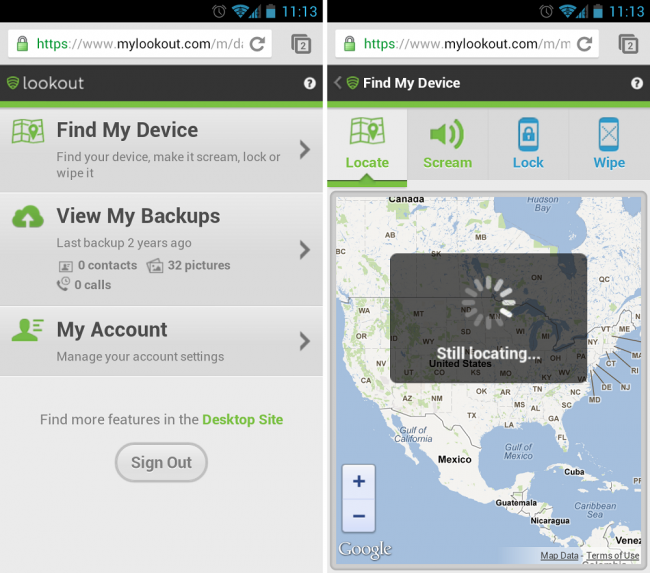Open browser tabs counter on left screen
The image size is (650, 573).
pyautogui.click(x=301, y=44)
